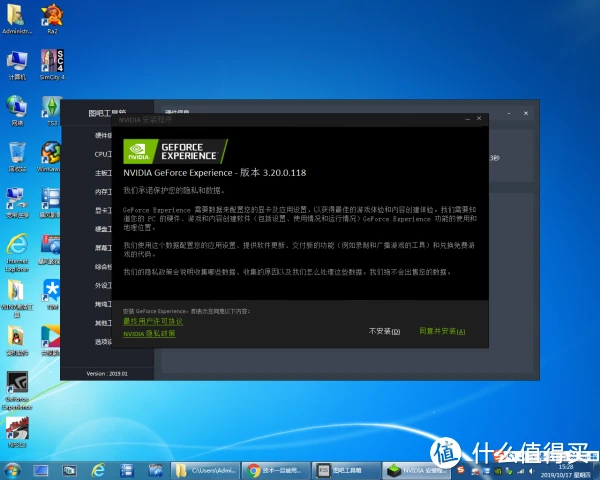Select 主板工具 in 图吧工具箱 sidebar
This screenshot has width=600, height=480.
(x=103, y=173)
